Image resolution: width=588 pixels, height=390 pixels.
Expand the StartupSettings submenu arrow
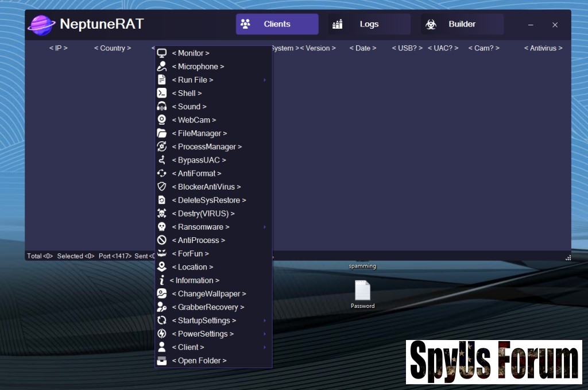coord(265,321)
